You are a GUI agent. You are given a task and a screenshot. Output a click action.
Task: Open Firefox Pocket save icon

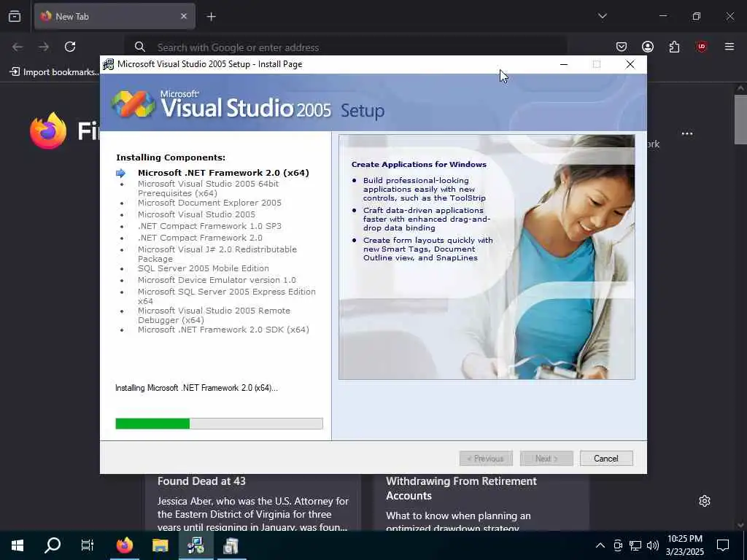[x=622, y=47]
